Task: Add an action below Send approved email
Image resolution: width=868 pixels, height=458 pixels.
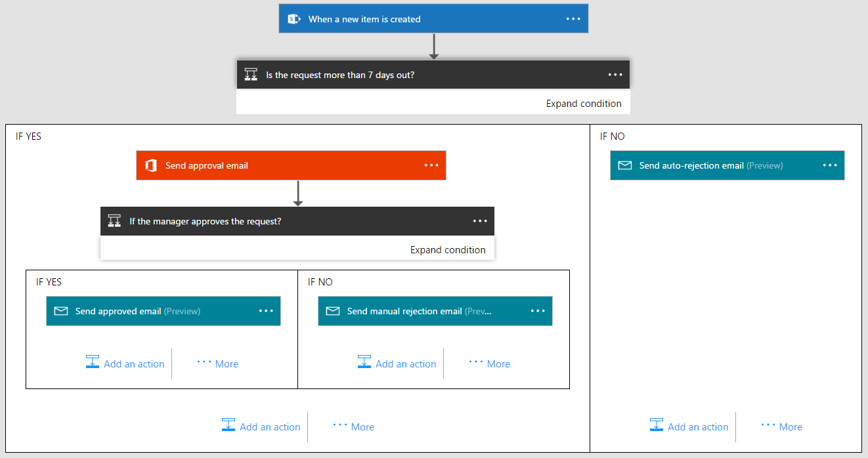Action: 133,364
